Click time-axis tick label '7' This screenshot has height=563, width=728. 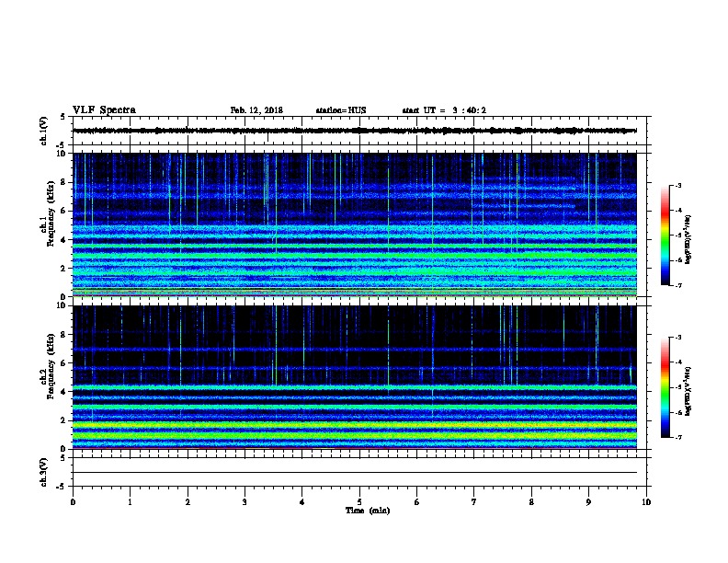[474, 502]
